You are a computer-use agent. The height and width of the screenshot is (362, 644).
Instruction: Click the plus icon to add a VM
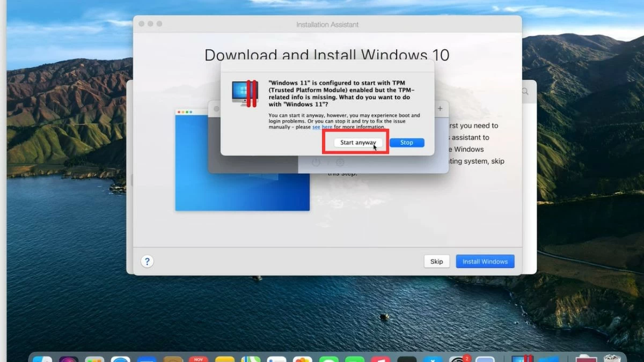click(440, 108)
